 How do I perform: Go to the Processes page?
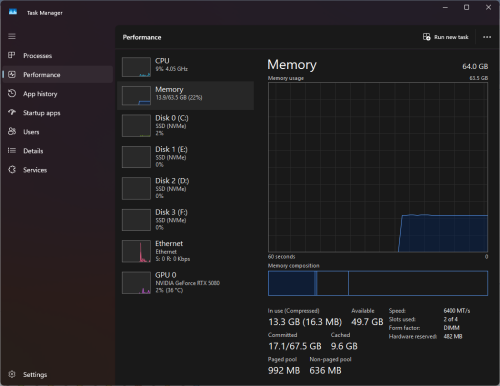point(58,56)
